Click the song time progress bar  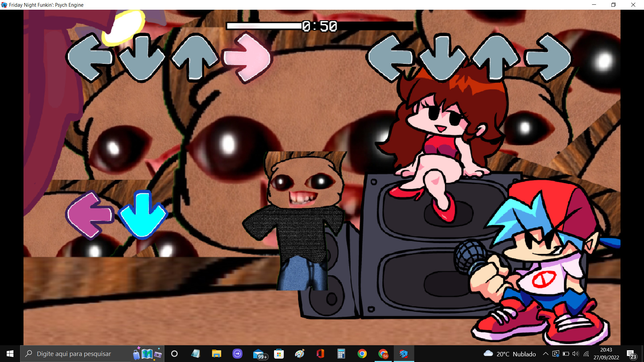319,26
